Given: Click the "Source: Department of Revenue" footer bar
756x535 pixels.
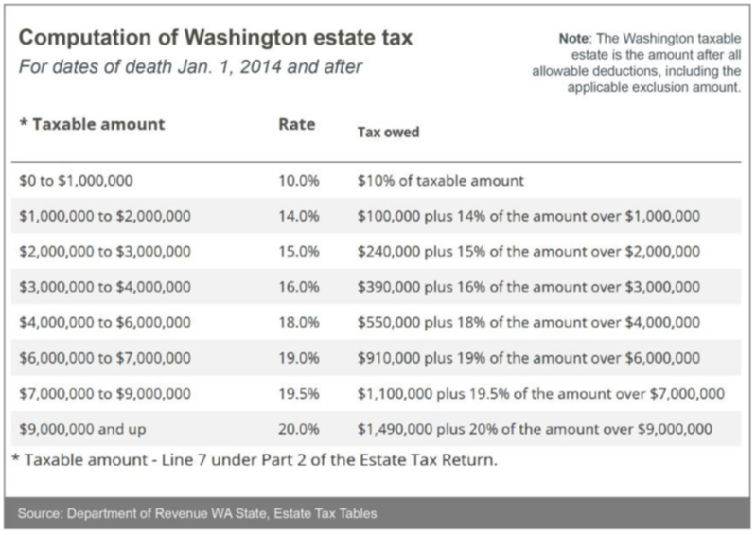Looking at the screenshot, I should pos(378,514).
